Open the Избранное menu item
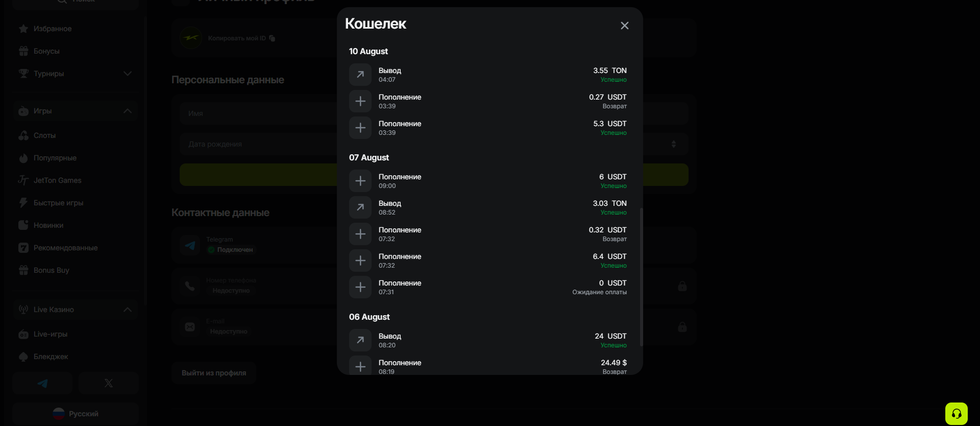This screenshot has width=980, height=426. click(52, 29)
